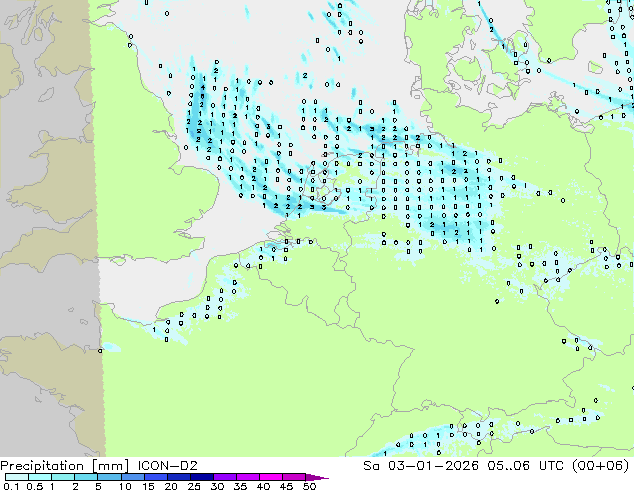Click the "10" legend scale label
The height and width of the screenshot is (490, 634).
click(x=125, y=486)
